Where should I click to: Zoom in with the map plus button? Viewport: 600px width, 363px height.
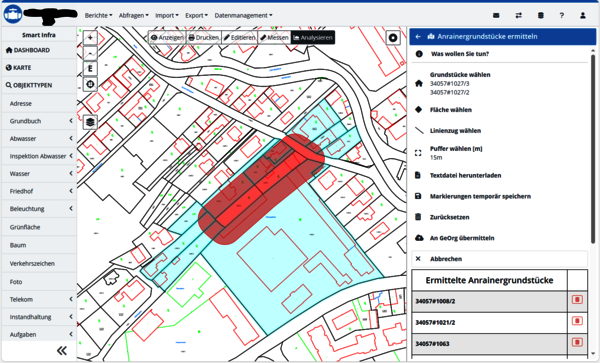(90, 37)
